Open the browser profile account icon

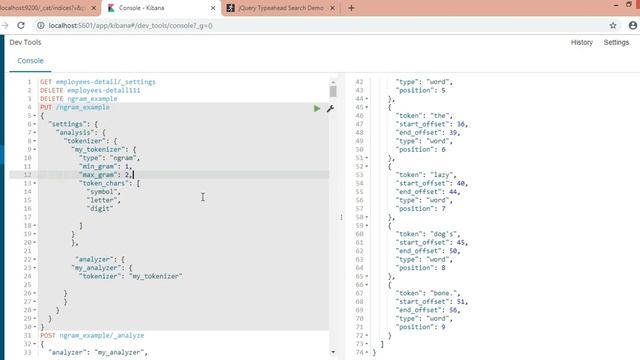(x=633, y=25)
